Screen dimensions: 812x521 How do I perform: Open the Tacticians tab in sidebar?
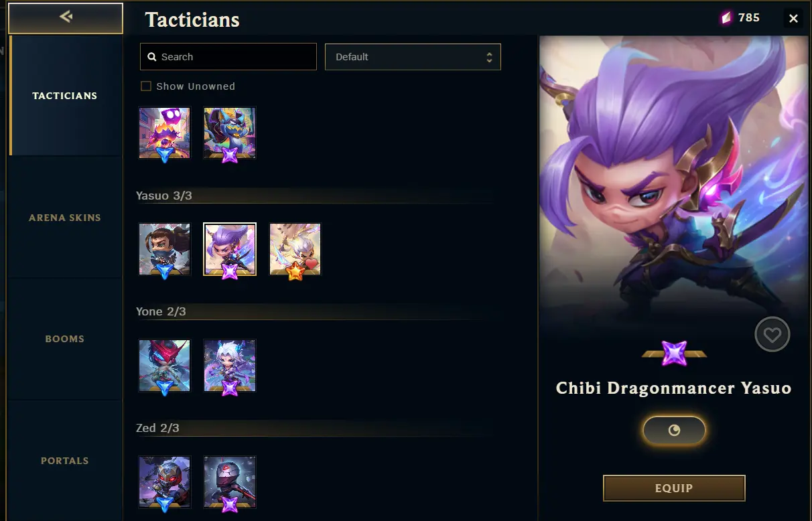(x=65, y=95)
